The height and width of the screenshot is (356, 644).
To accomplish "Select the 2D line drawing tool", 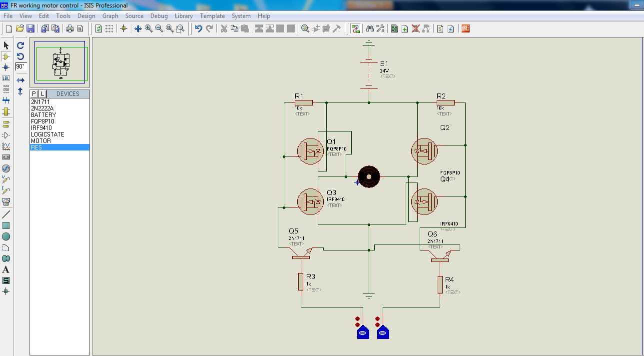I will click(6, 214).
